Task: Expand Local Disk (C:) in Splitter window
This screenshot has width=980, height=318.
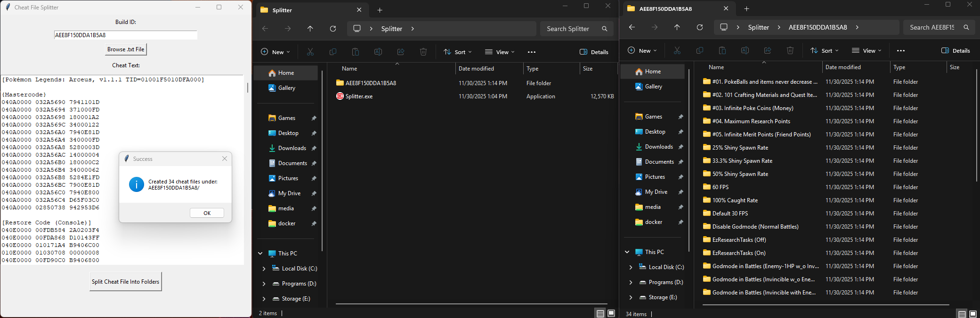Action: (264, 269)
